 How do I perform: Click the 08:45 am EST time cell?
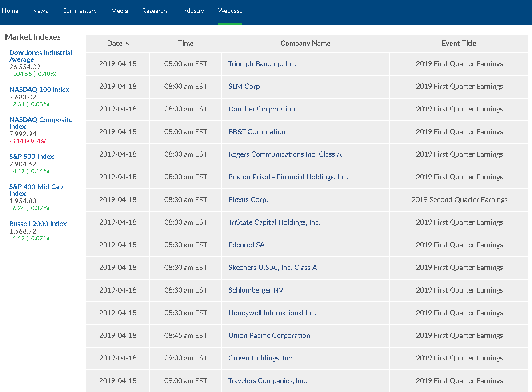coord(186,336)
